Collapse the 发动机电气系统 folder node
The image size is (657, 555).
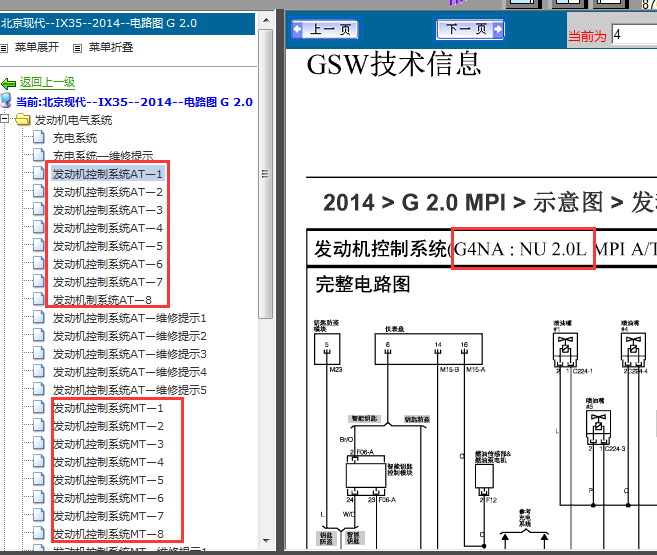[5, 119]
